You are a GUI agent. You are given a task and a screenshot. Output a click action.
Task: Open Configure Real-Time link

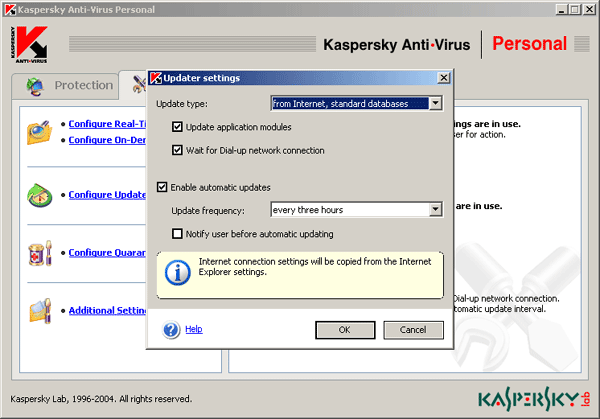107,124
